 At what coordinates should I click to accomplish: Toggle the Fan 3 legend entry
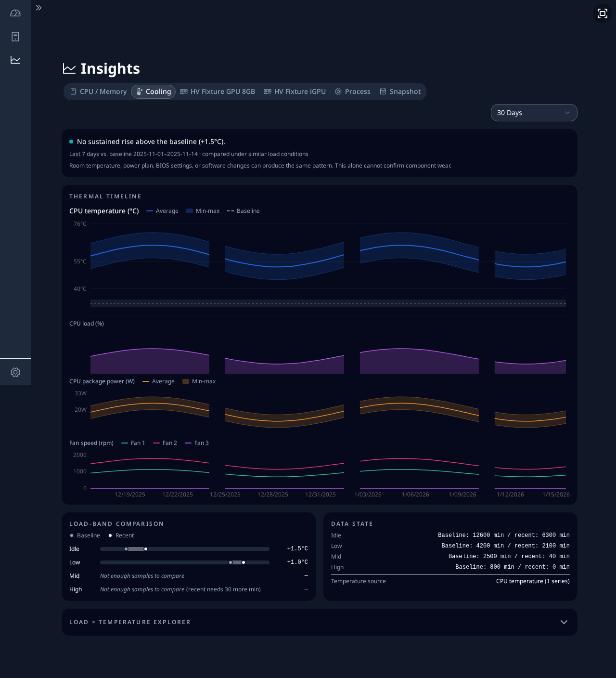(197, 443)
